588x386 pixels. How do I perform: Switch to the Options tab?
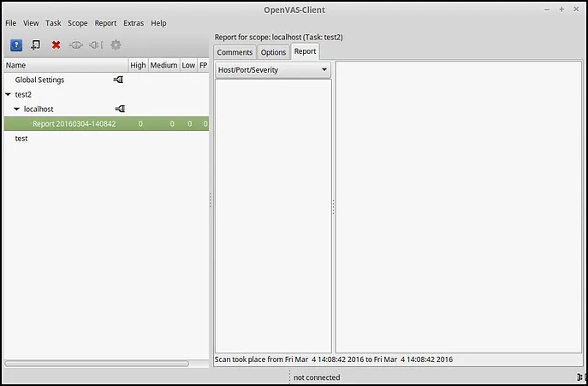point(273,52)
